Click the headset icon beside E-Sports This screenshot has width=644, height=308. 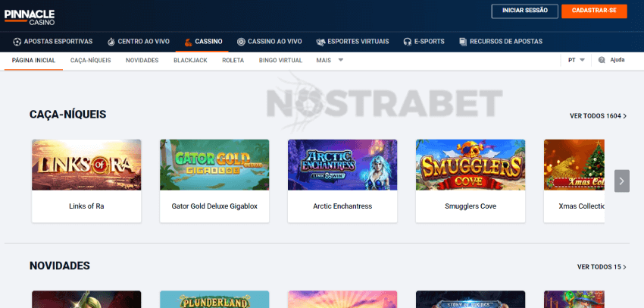(408, 42)
